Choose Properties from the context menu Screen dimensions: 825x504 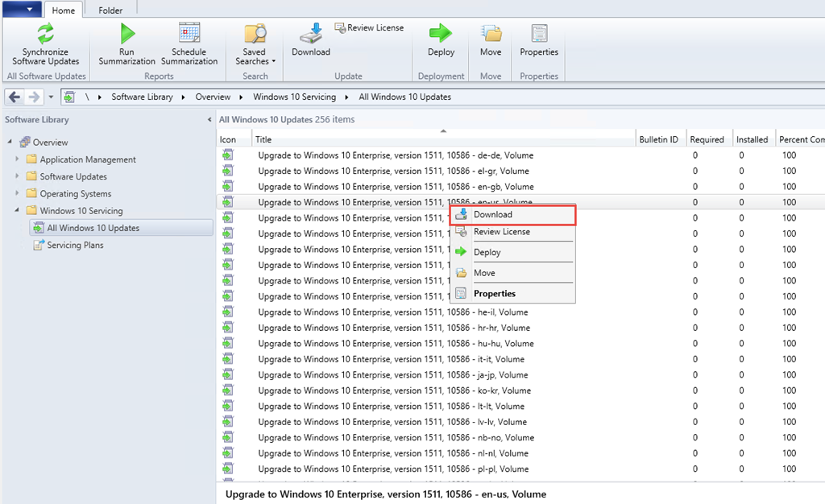(x=512, y=293)
